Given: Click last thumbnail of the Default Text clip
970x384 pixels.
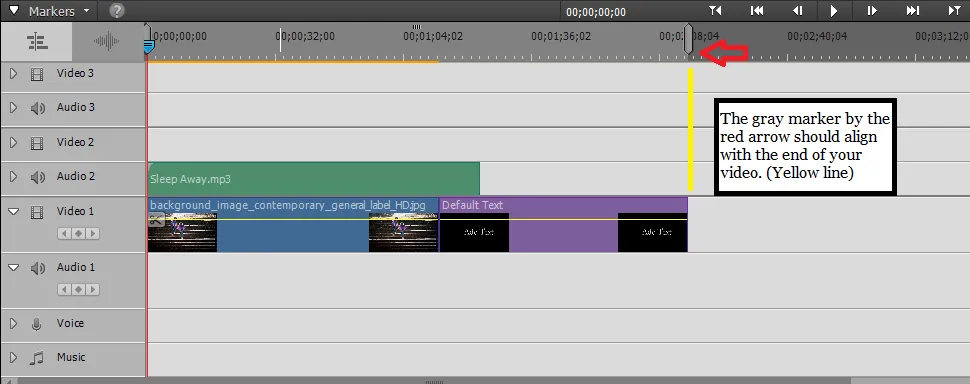Looking at the screenshot, I should [653, 233].
